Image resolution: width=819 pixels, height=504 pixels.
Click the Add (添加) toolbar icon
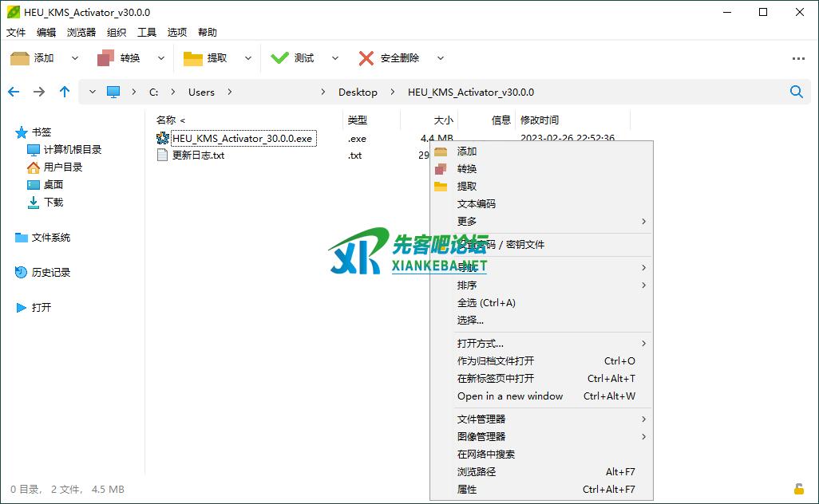click(x=20, y=58)
